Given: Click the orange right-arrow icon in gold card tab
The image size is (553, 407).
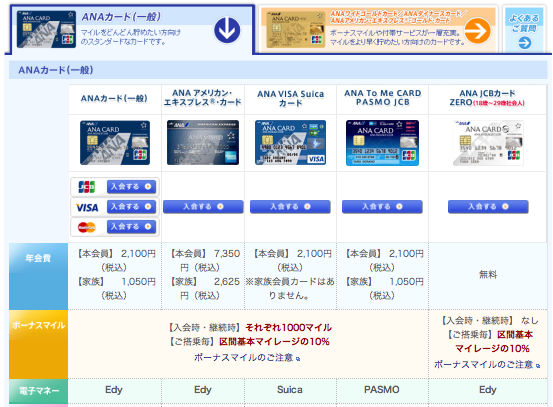Looking at the screenshot, I should click(477, 31).
